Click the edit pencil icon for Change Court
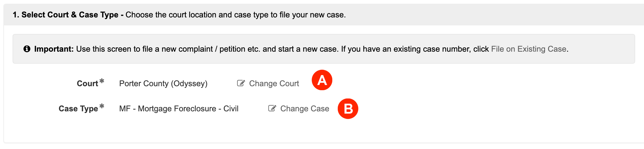The image size is (644, 149). point(241,83)
